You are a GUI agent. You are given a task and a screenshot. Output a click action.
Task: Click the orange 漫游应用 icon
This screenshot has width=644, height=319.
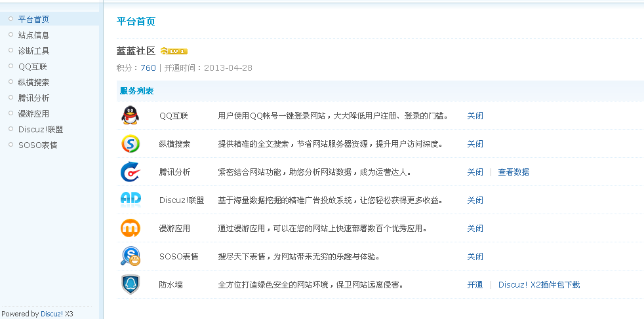131,228
